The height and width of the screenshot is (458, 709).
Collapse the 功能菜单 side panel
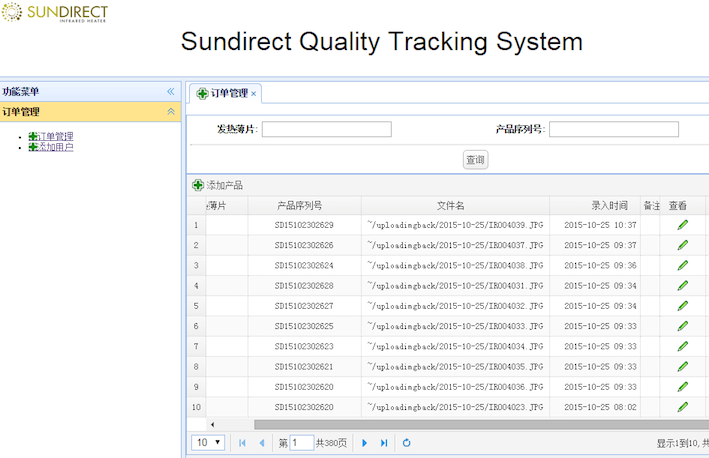click(171, 92)
